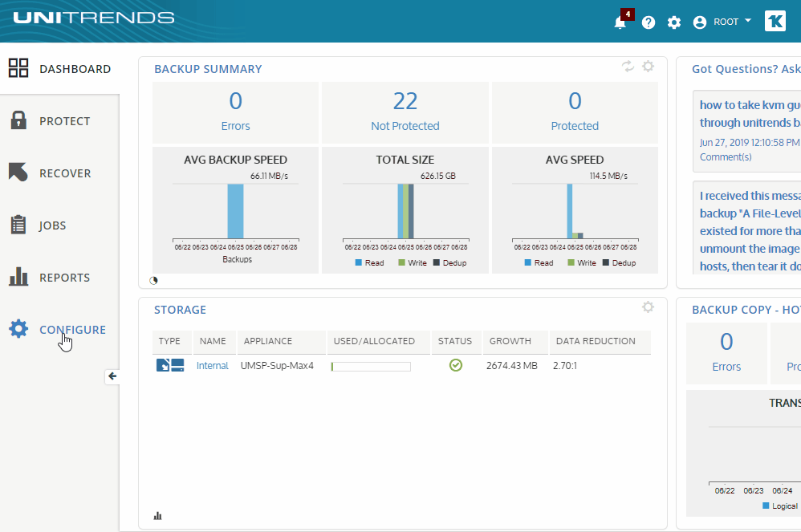This screenshot has height=532, width=801.
Task: Click the 626.15 GB total size value
Action: coord(437,177)
